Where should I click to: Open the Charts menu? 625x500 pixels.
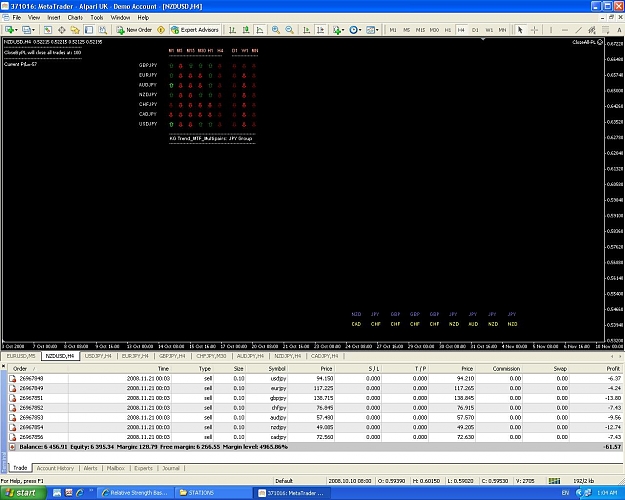click(x=75, y=18)
